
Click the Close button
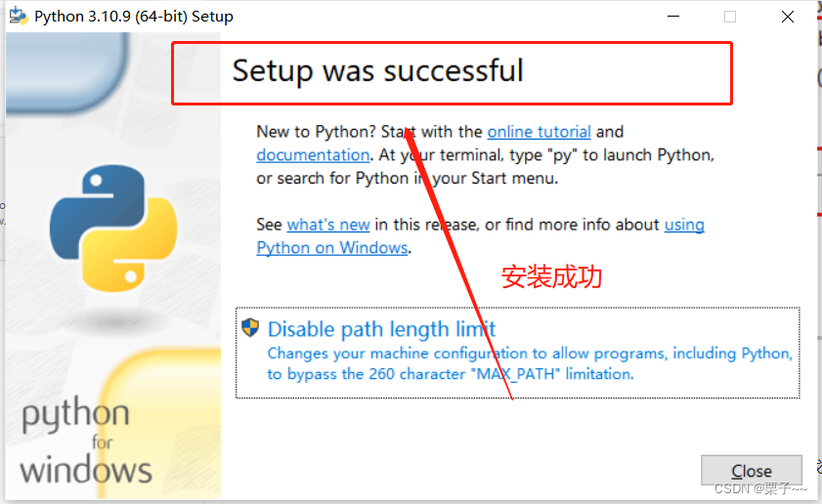[752, 471]
